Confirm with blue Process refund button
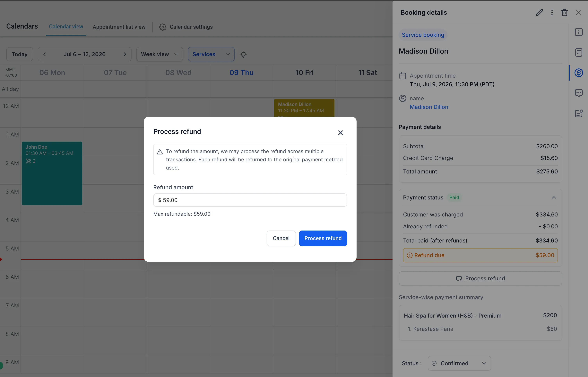Viewport: 588px width, 377px height. coord(323,238)
